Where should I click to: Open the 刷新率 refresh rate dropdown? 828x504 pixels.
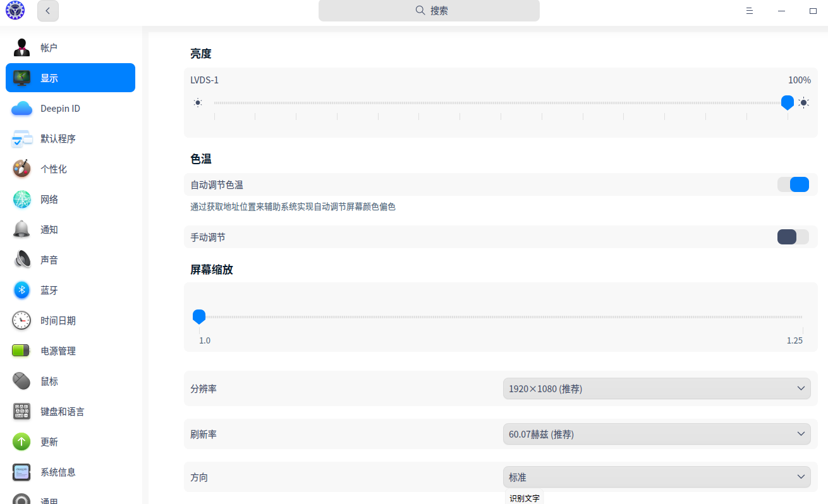click(x=657, y=434)
